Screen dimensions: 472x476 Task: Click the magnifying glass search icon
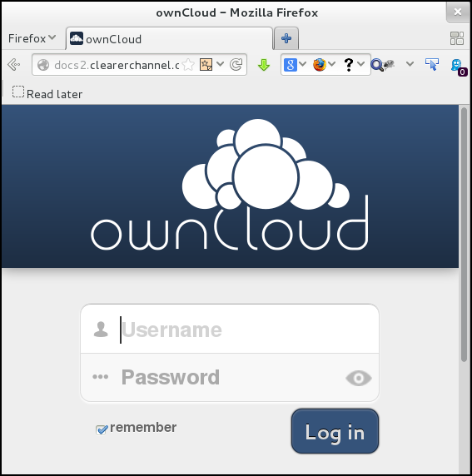376,65
